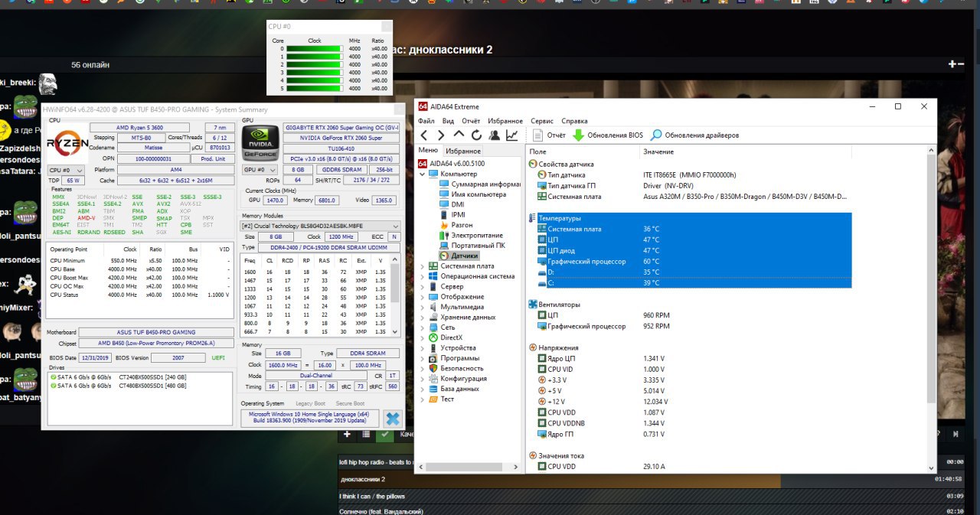Image resolution: width=980 pixels, height=515 pixels.
Task: Open the memory module dropdown in HWiNFO
Action: [x=320, y=226]
